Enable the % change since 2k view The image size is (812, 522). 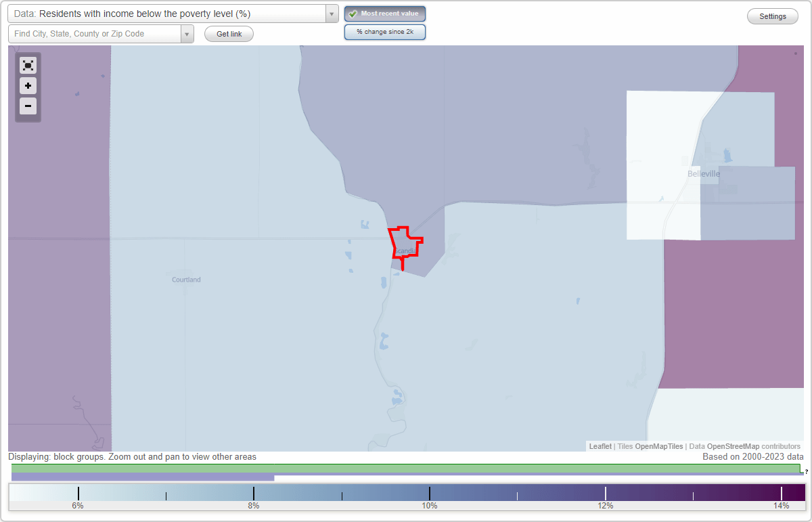[385, 31]
